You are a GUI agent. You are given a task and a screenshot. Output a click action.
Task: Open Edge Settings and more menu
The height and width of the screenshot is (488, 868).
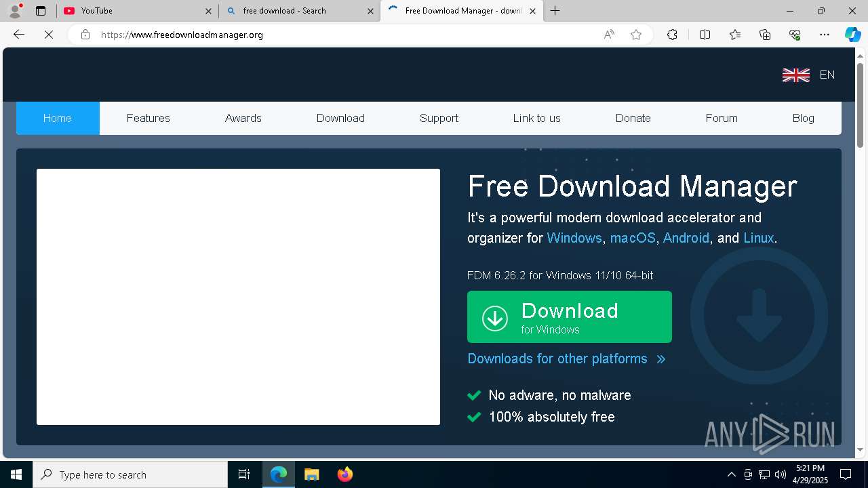coord(825,35)
